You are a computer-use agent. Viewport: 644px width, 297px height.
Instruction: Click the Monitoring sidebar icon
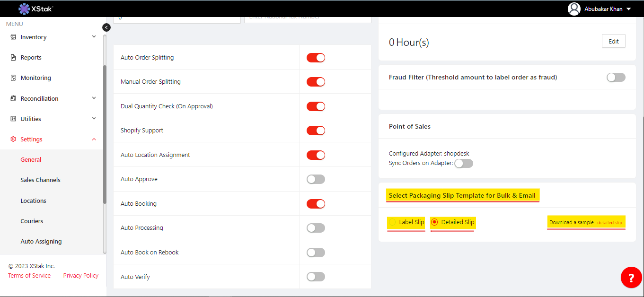coord(13,78)
